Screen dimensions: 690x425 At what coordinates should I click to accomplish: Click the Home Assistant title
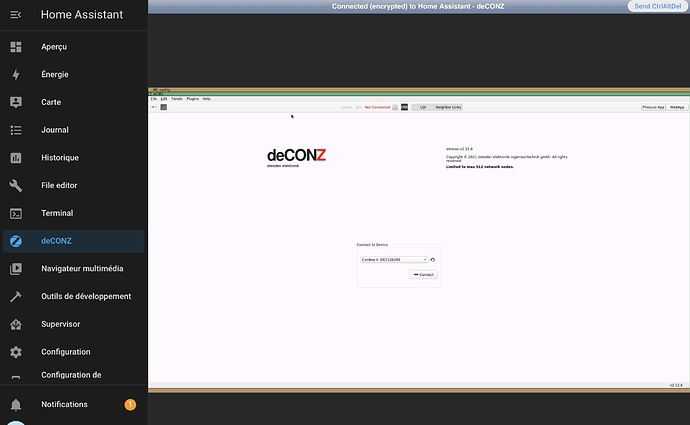82,15
